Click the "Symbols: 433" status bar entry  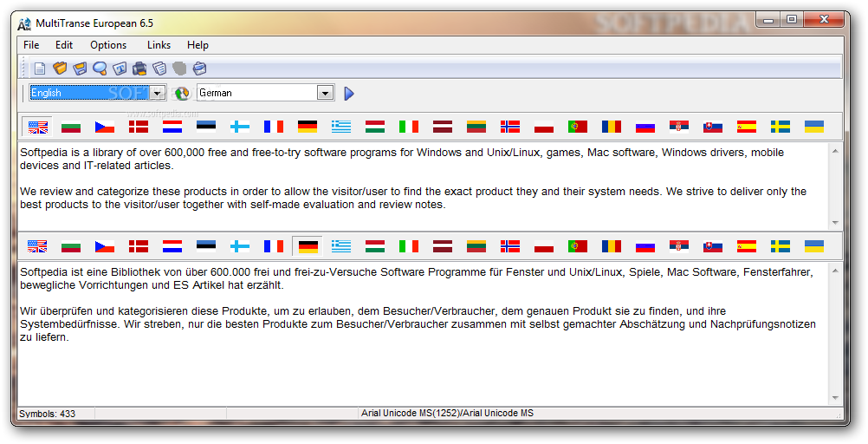48,414
